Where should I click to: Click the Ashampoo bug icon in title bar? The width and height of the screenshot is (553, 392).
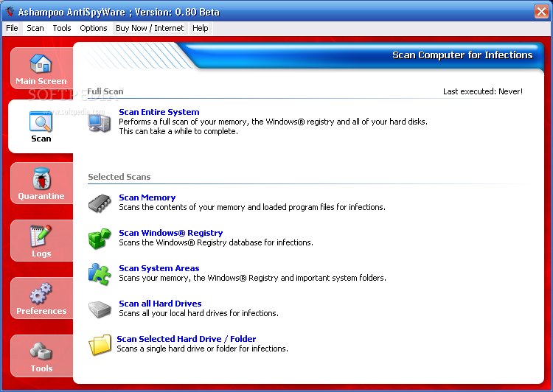click(10, 11)
